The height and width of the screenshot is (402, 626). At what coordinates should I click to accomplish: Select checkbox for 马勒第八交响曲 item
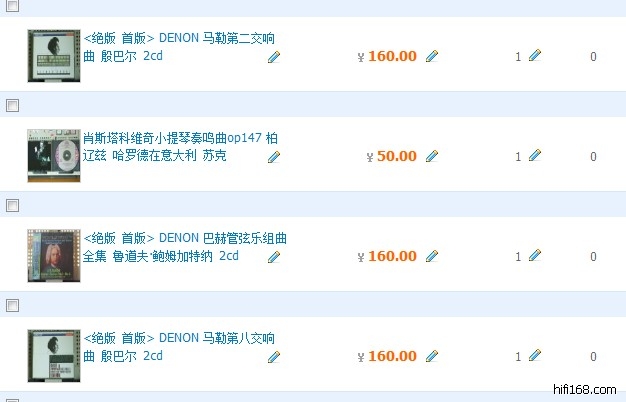(13, 305)
